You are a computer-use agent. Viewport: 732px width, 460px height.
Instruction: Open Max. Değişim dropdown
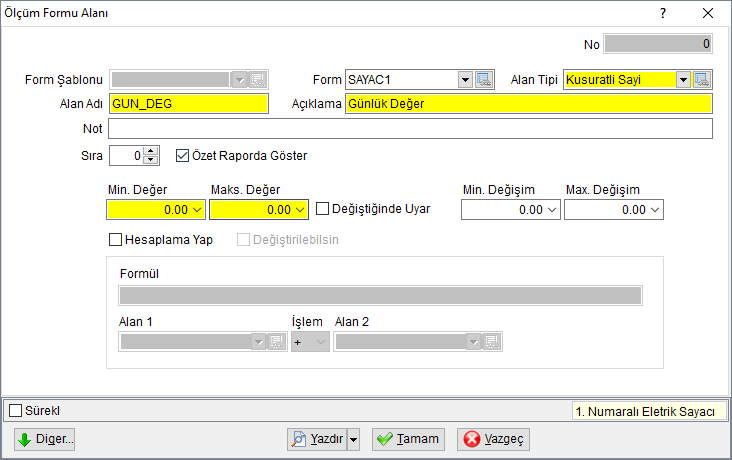point(655,210)
